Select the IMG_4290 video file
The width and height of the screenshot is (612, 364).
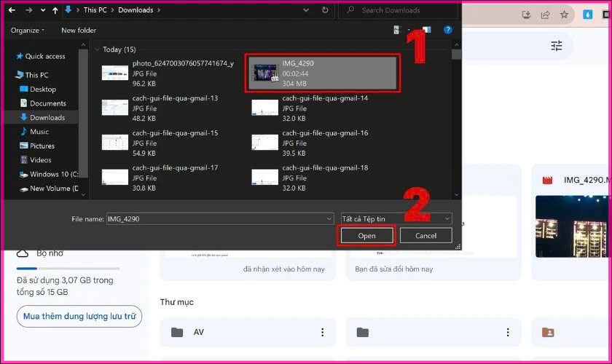(x=322, y=74)
